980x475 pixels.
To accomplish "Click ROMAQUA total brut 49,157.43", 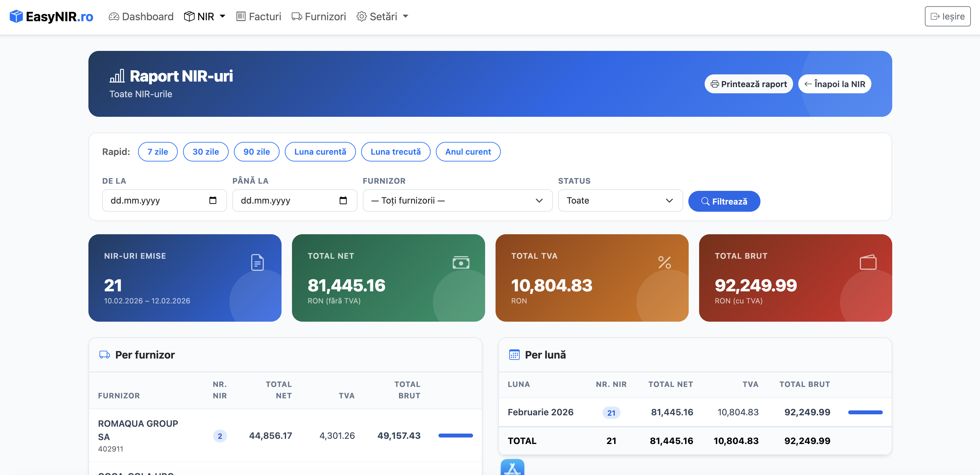I will (x=399, y=436).
